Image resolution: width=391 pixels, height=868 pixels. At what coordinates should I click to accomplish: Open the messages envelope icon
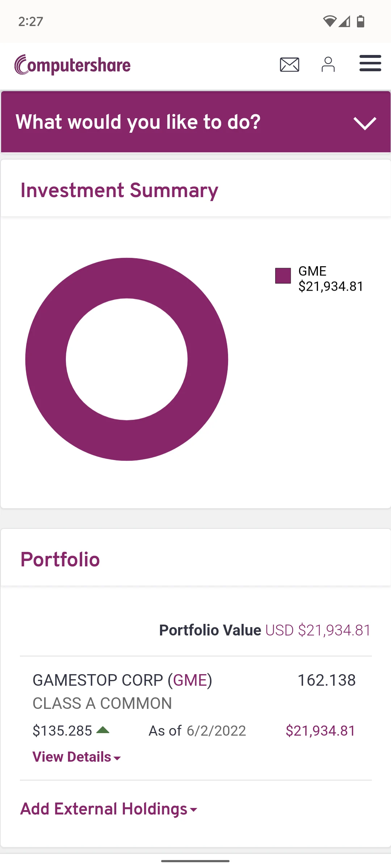point(290,65)
